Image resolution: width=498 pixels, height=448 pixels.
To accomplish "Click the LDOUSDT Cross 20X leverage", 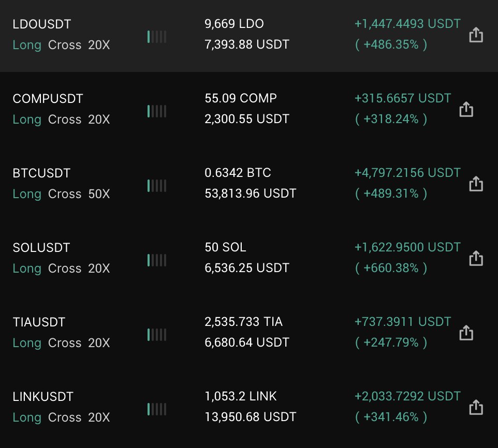I will [x=79, y=45].
